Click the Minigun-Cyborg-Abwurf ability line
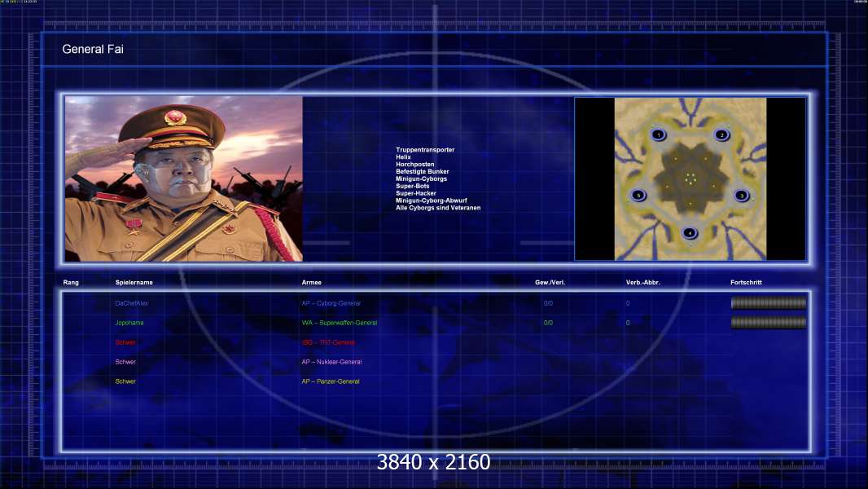 (432, 200)
